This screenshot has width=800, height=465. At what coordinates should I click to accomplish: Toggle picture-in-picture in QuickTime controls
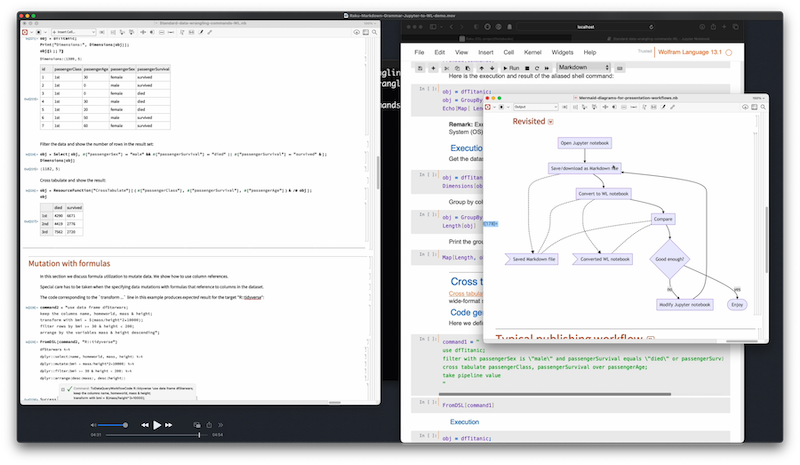[197, 425]
